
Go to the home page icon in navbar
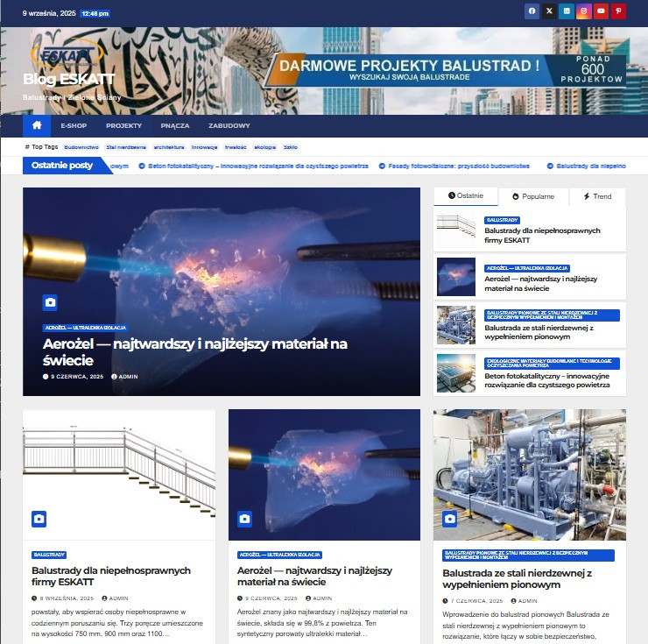pos(37,126)
